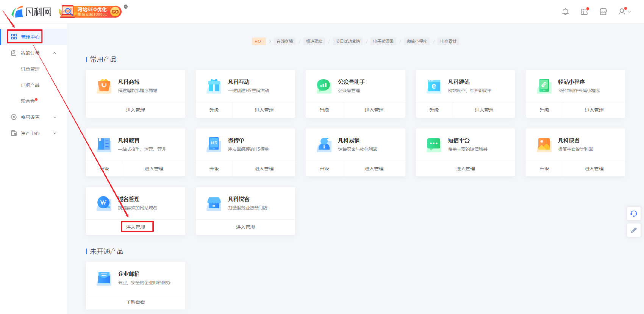This screenshot has width=644, height=314.
Task: Collapse the 我的订单 sidebar section
Action: tap(55, 53)
